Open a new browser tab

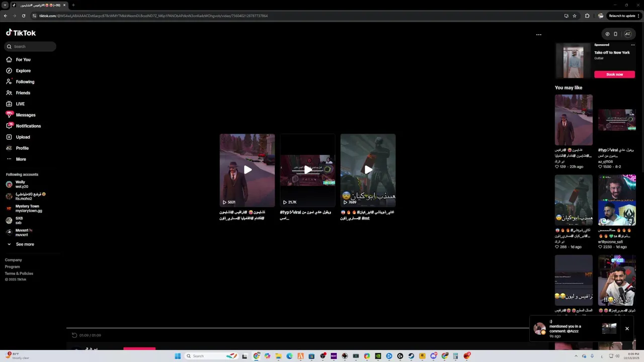click(x=73, y=5)
